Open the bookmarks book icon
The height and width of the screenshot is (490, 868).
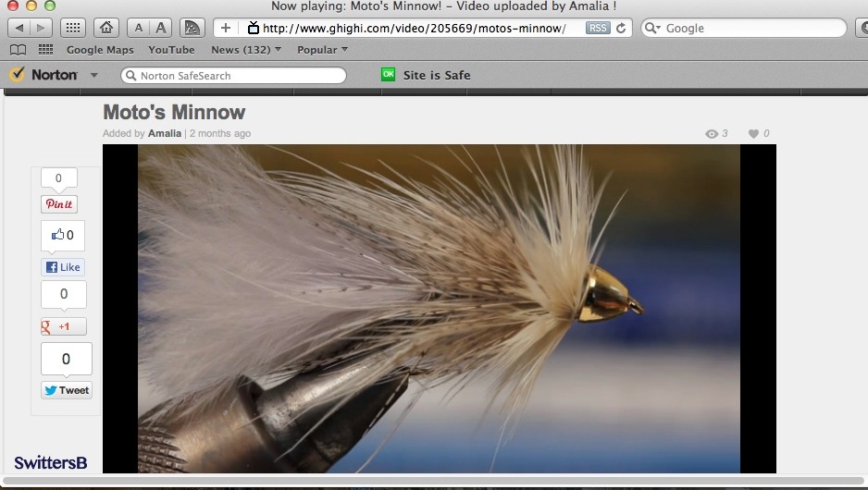point(18,50)
